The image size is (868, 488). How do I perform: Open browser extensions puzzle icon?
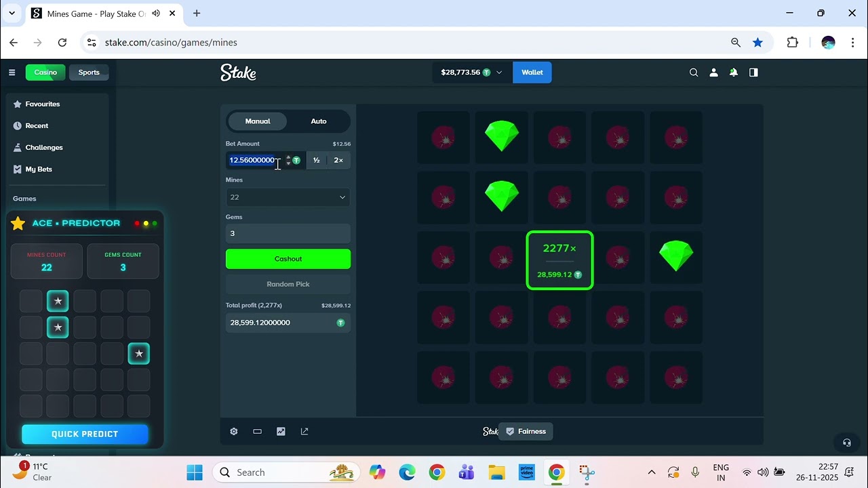(793, 42)
